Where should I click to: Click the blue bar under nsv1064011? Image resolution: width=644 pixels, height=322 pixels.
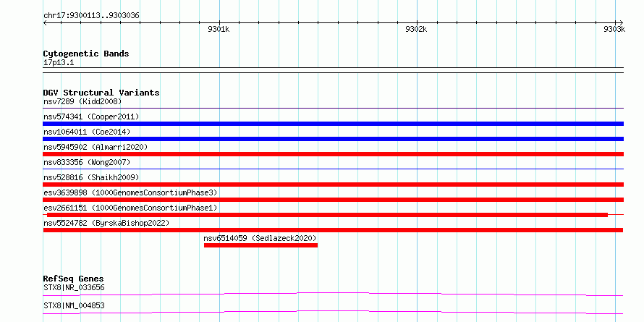(x=334, y=139)
